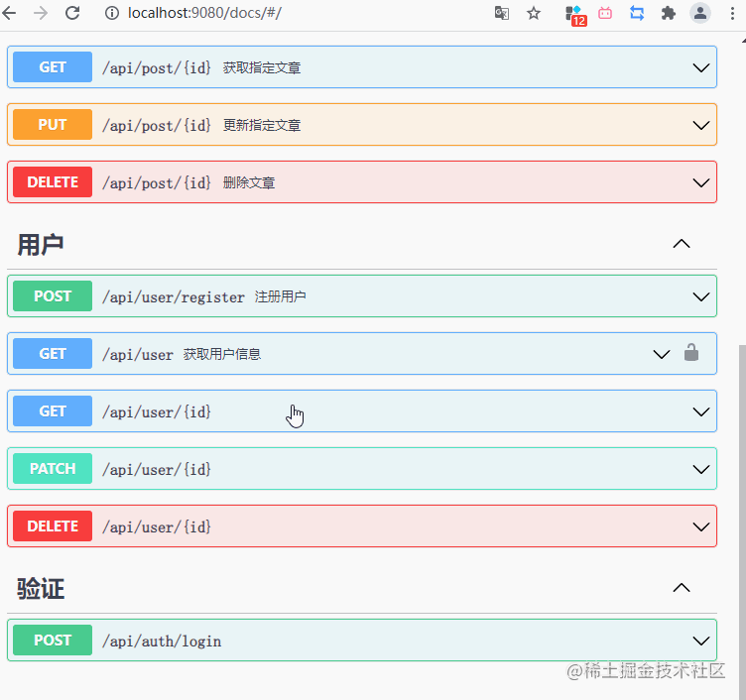Bookmark this page with the star icon
746x700 pixels.
(534, 13)
